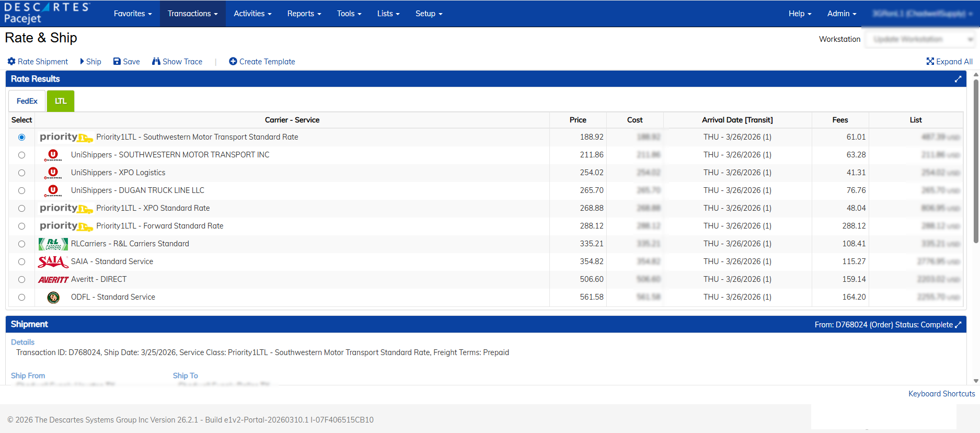Image resolution: width=980 pixels, height=433 pixels.
Task: Select SAIA Standard Service rate
Action: [x=21, y=261]
